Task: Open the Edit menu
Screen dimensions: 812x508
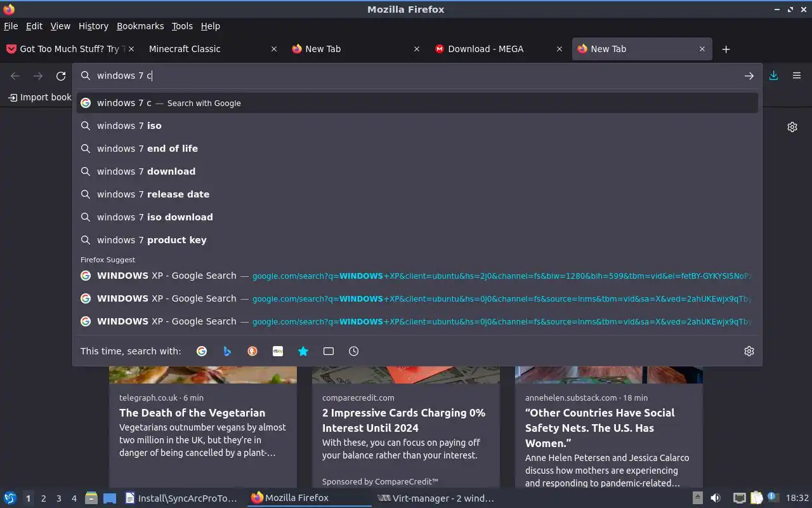Action: point(34,26)
